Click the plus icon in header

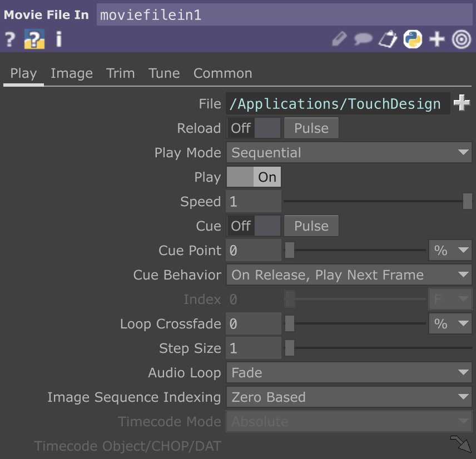437,39
